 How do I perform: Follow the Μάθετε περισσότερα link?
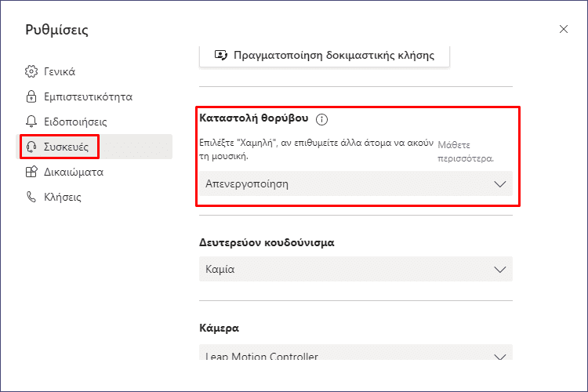pyautogui.click(x=466, y=151)
